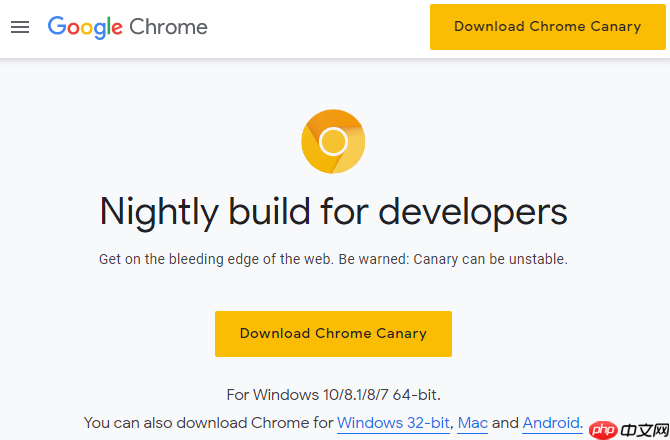Open the hamburger navigation menu
Screen dimensions: 670x440
[20, 27]
